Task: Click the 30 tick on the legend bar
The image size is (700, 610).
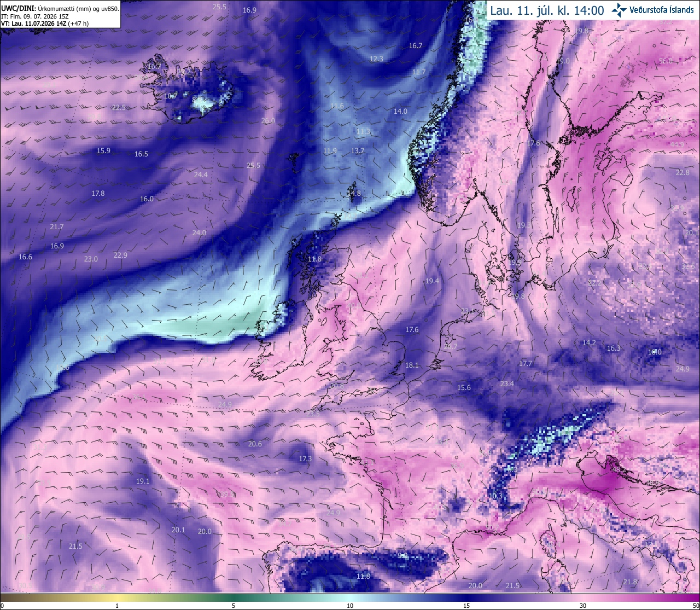Action: [583, 606]
